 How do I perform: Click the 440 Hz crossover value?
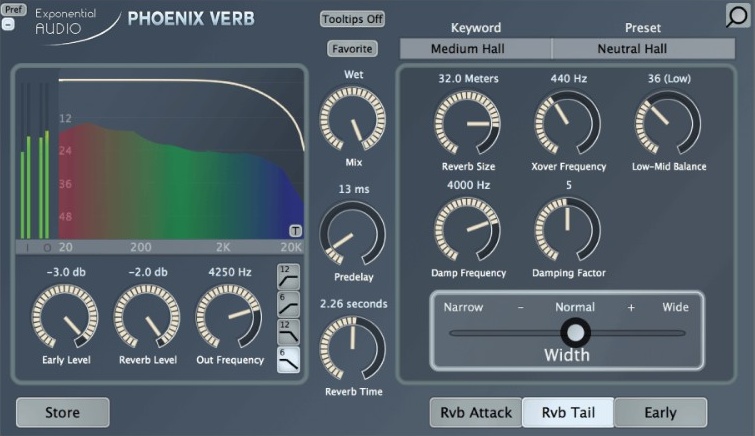coord(568,79)
